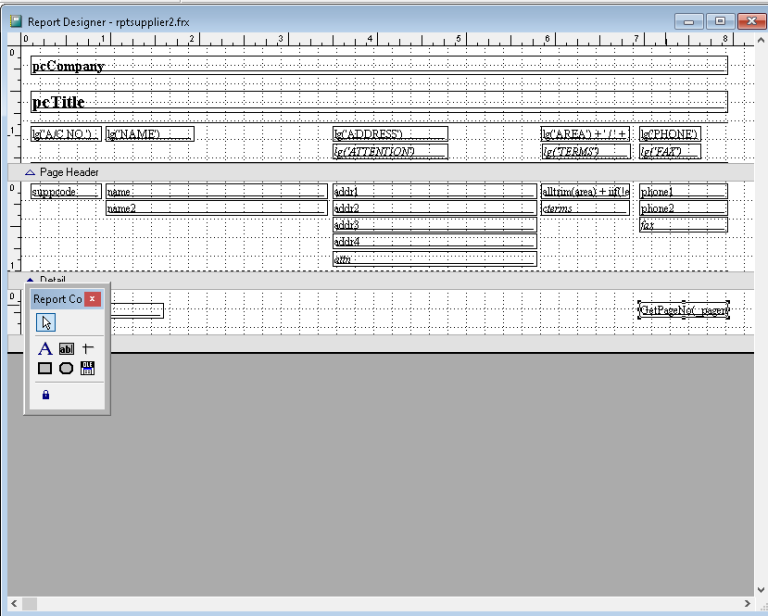
Task: Select the cterms detail field
Action: click(585, 208)
